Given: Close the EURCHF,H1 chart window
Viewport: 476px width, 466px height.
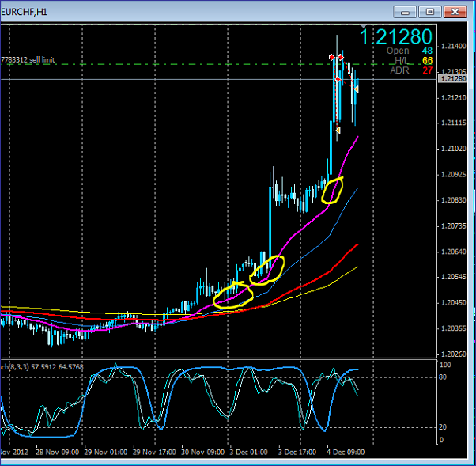Looking at the screenshot, I should [x=455, y=12].
